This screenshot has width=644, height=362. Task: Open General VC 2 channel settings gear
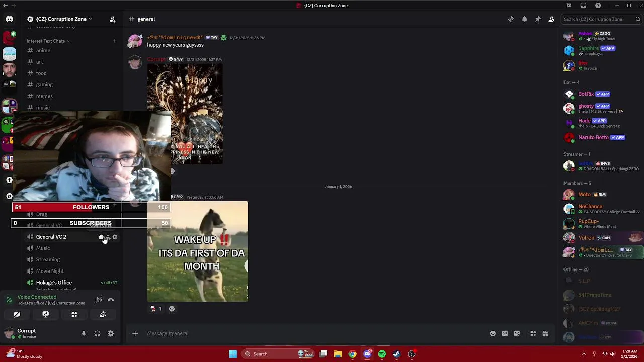(115, 237)
